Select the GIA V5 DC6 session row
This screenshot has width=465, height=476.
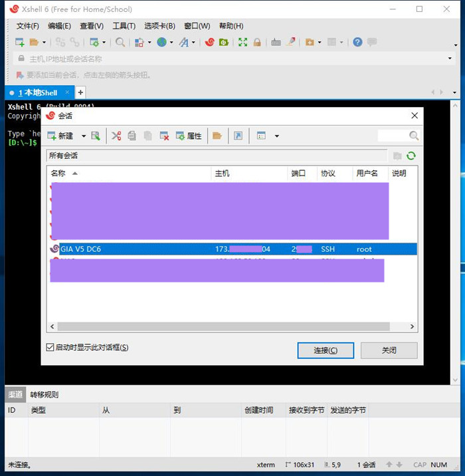tap(233, 249)
